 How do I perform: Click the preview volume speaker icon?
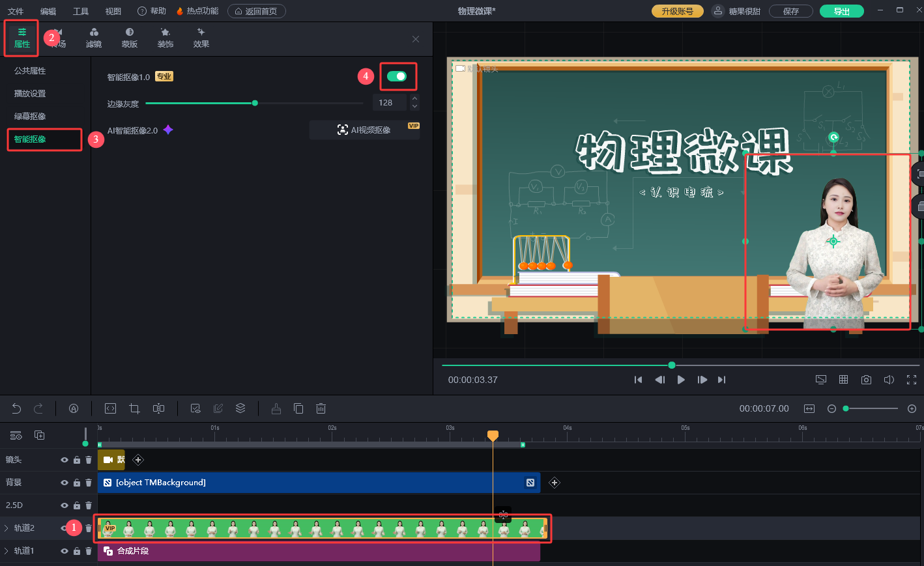tap(889, 380)
